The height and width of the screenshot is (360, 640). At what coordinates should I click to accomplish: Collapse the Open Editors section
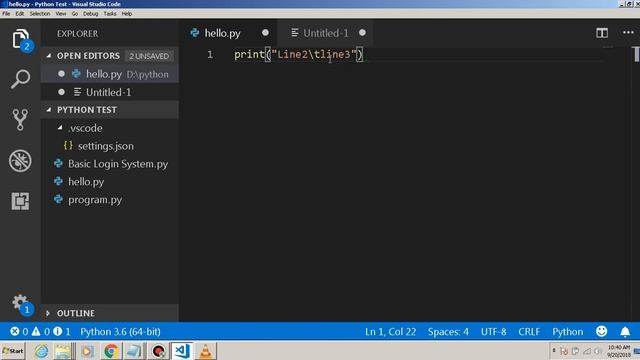point(49,56)
